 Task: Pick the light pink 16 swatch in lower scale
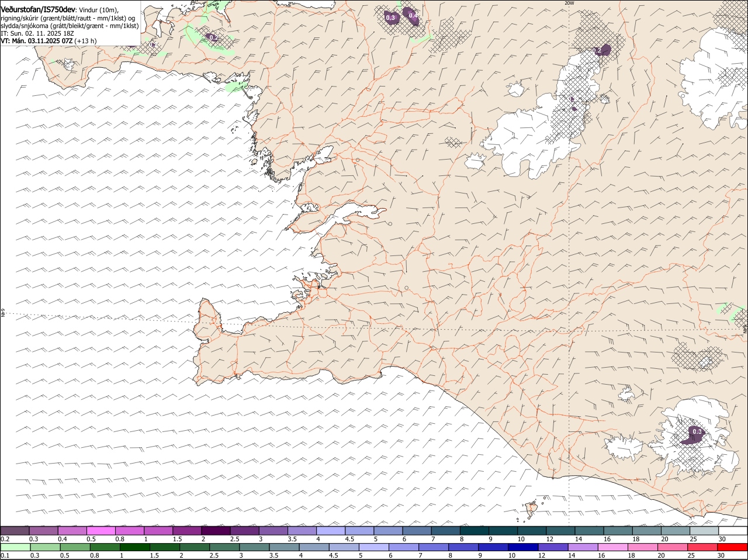tap(612, 547)
